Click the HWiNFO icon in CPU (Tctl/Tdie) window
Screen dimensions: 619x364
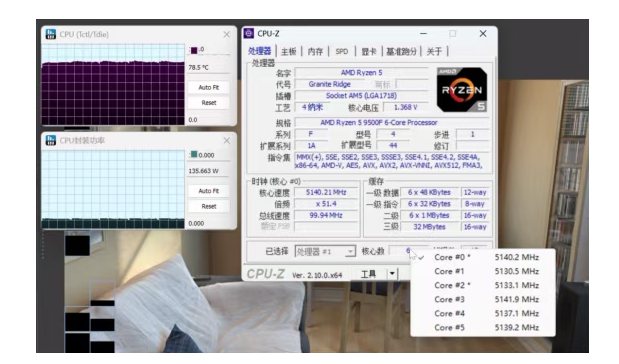pyautogui.click(x=51, y=34)
